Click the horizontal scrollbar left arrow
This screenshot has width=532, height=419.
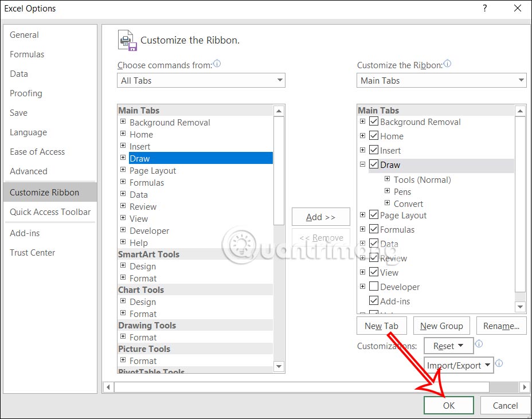[108, 387]
